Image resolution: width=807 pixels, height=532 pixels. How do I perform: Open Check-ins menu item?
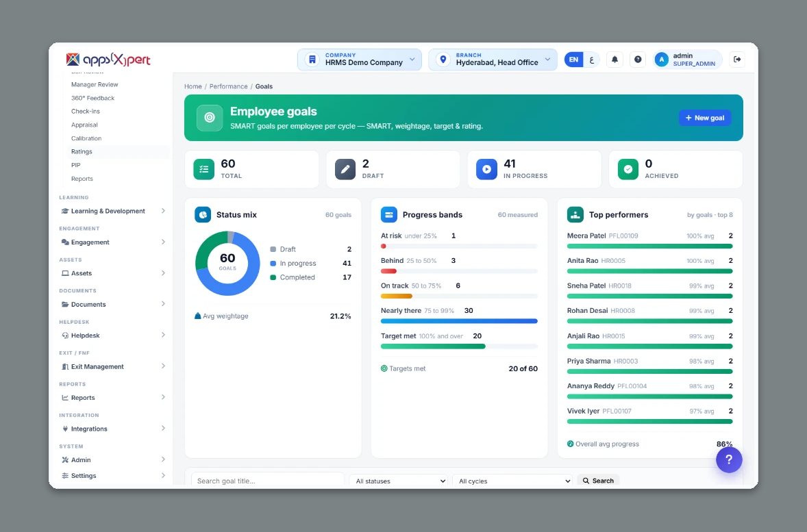(86, 111)
